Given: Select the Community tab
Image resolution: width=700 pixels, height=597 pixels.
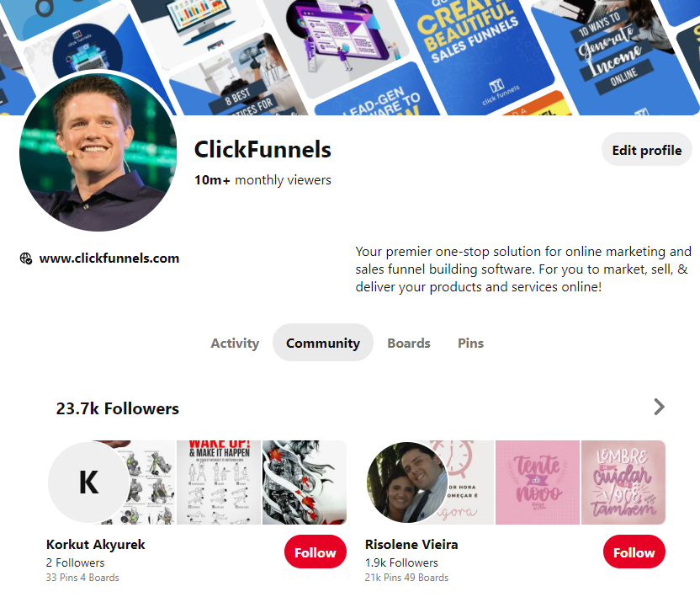Looking at the screenshot, I should (x=323, y=344).
